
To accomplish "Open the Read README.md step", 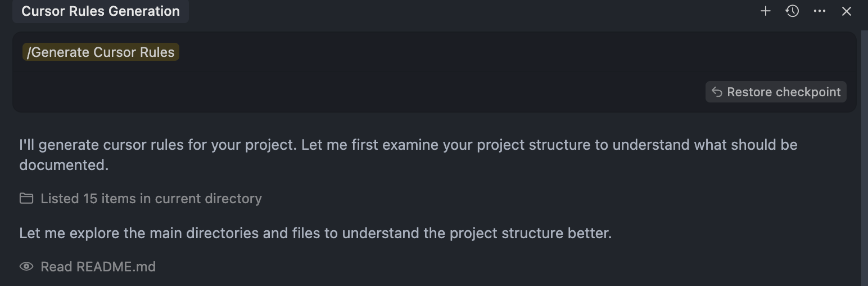I will coord(88,267).
